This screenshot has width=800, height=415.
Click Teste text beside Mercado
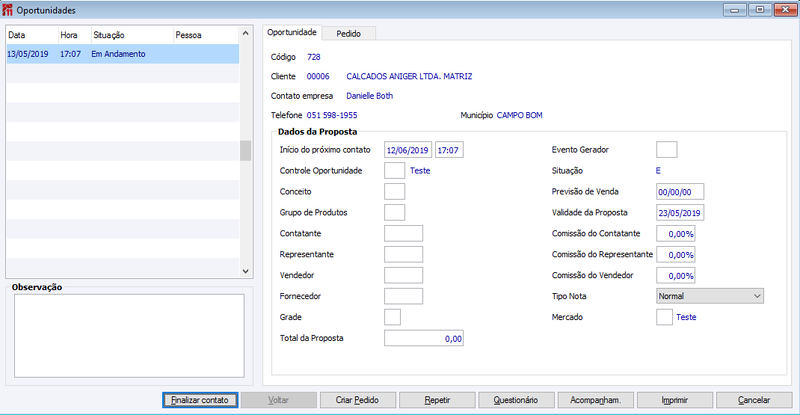point(686,317)
